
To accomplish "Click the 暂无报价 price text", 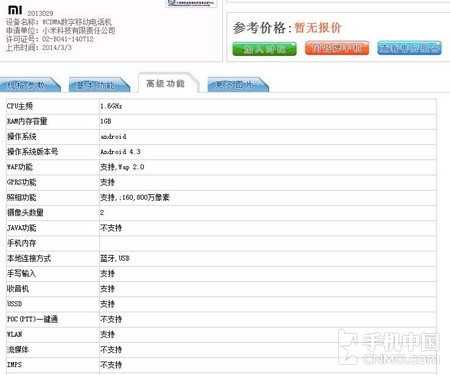I will click(318, 27).
